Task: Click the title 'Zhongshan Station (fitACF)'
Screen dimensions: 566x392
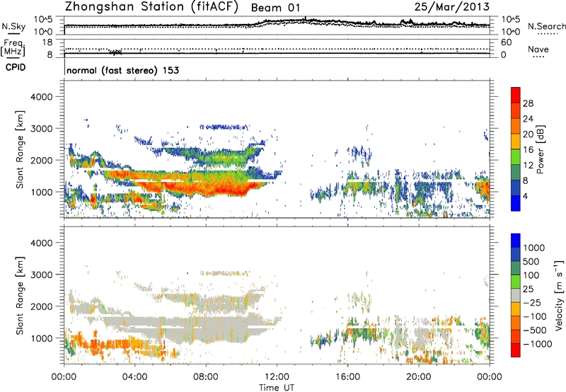Action: pyautogui.click(x=151, y=7)
